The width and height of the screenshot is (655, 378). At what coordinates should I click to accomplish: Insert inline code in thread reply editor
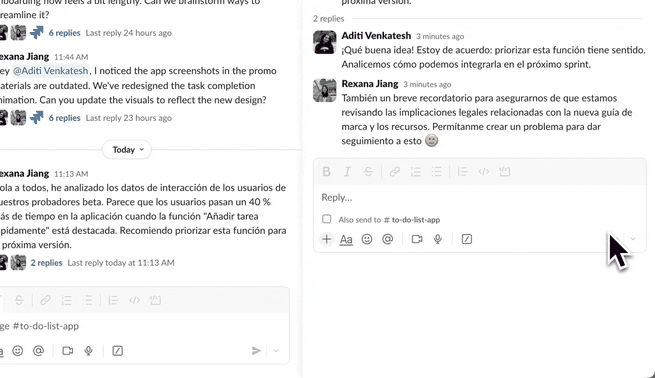point(484,172)
